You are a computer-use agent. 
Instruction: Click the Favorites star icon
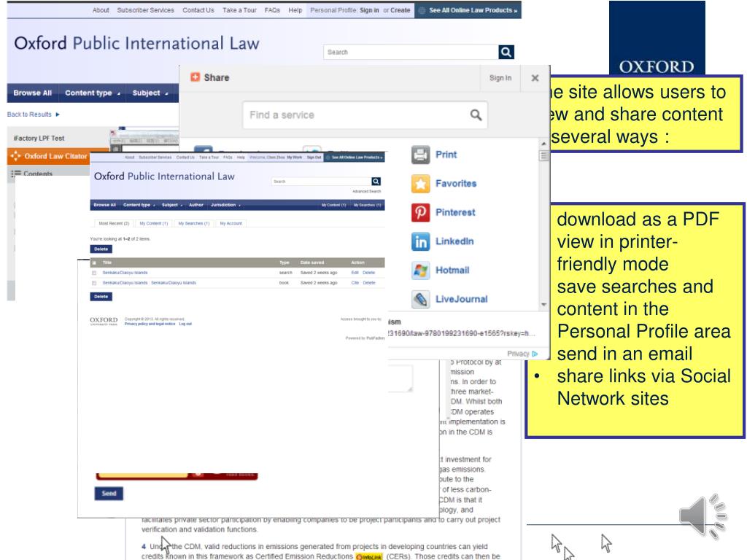(x=420, y=184)
